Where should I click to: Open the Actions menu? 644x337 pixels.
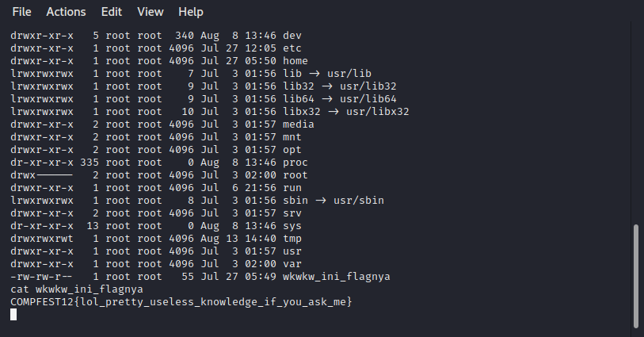[66, 12]
